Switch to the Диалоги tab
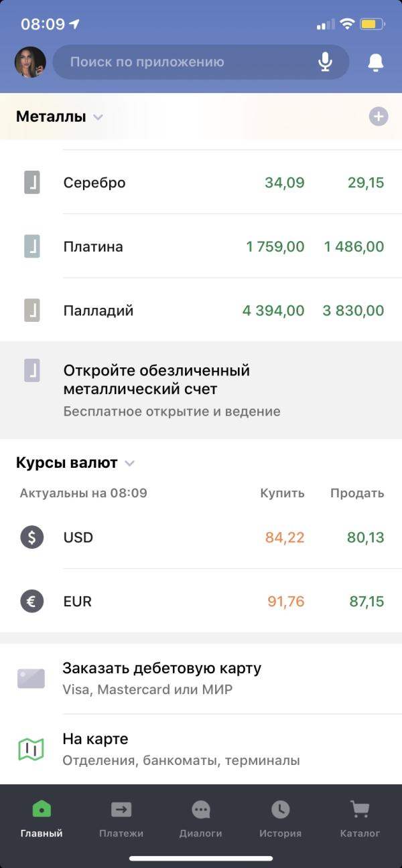Image resolution: width=402 pixels, height=868 pixels. [x=201, y=819]
